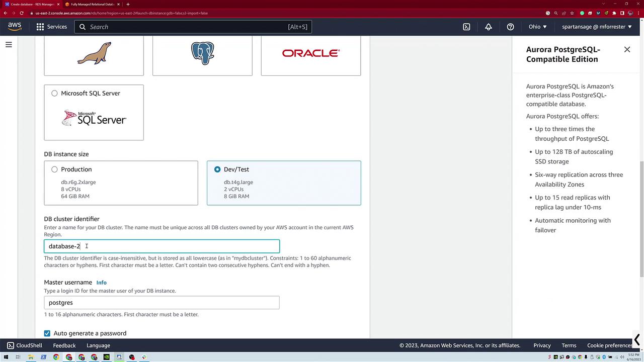Viewport: 644px width, 362px height.
Task: Open File Explorer from the taskbar
Action: pos(31,357)
